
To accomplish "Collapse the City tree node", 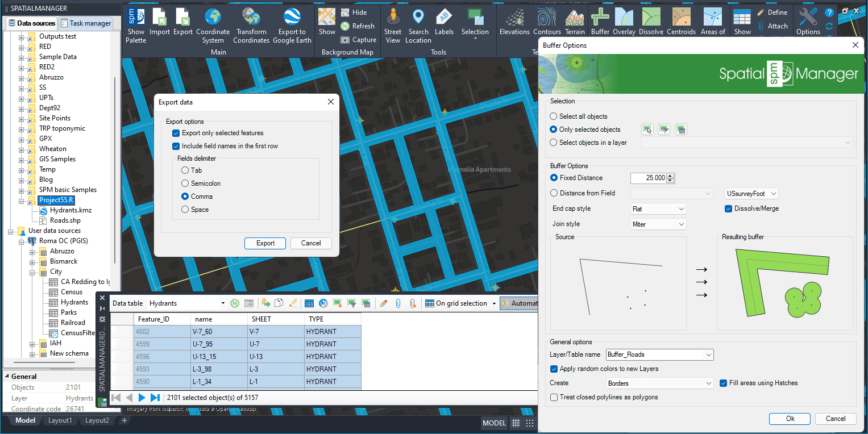I will click(x=32, y=272).
